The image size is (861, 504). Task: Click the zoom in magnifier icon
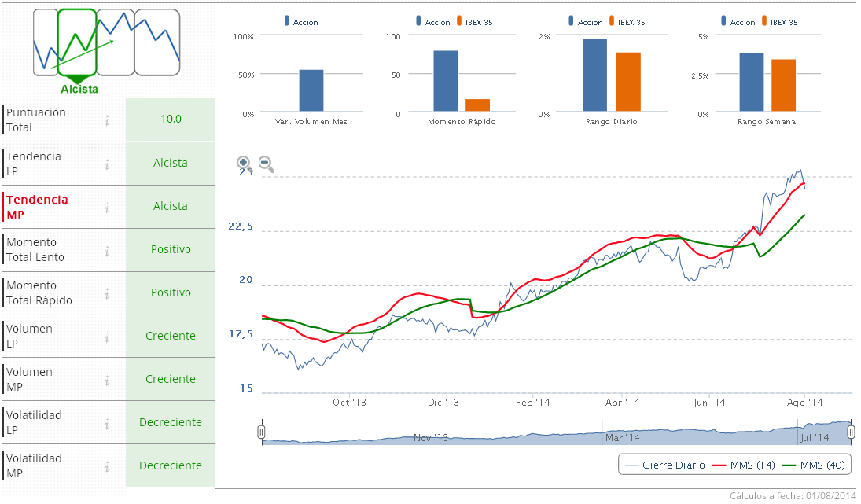pos(244,163)
